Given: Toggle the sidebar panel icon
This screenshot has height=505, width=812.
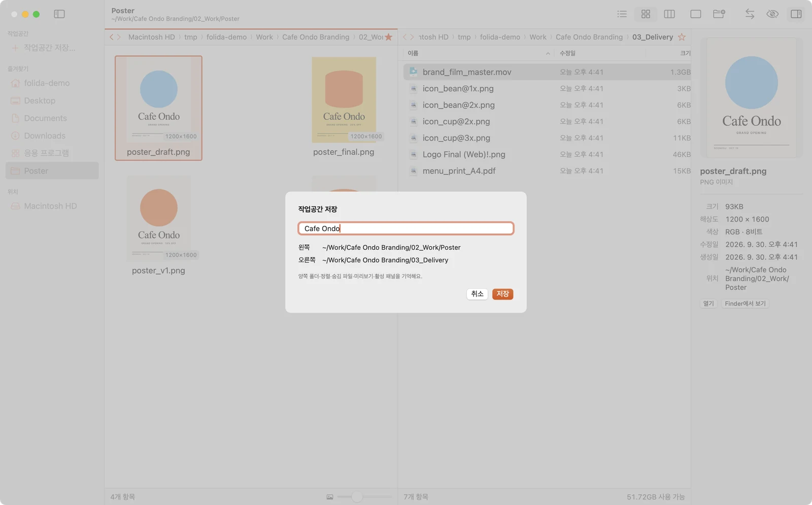Looking at the screenshot, I should coord(59,14).
